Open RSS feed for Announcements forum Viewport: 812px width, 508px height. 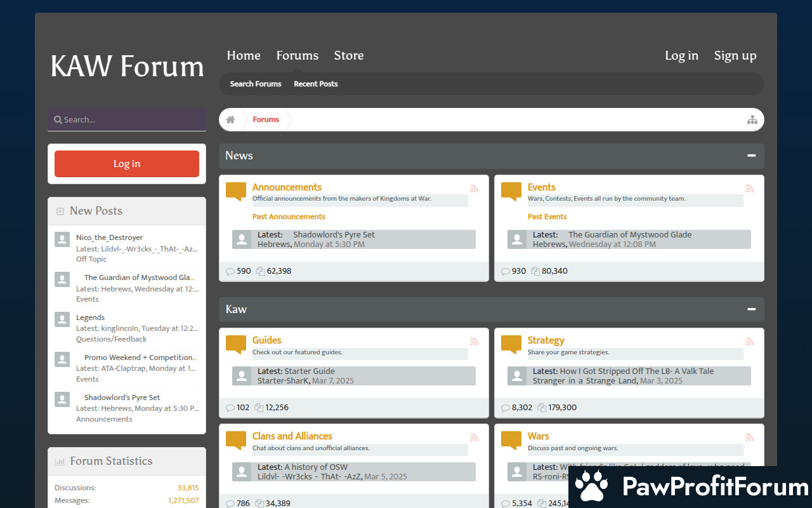pyautogui.click(x=475, y=189)
